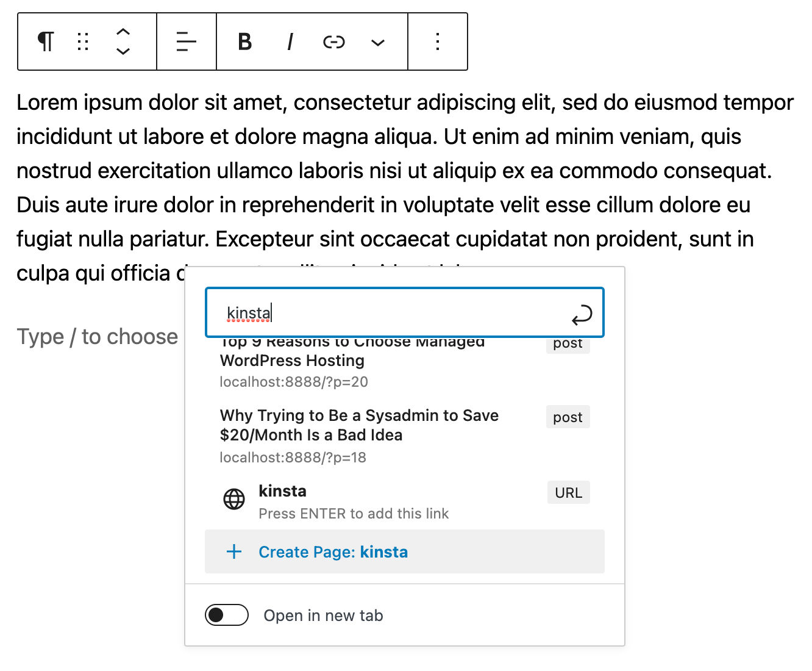
Task: Click the paragraph block type icon
Action: tap(45, 41)
